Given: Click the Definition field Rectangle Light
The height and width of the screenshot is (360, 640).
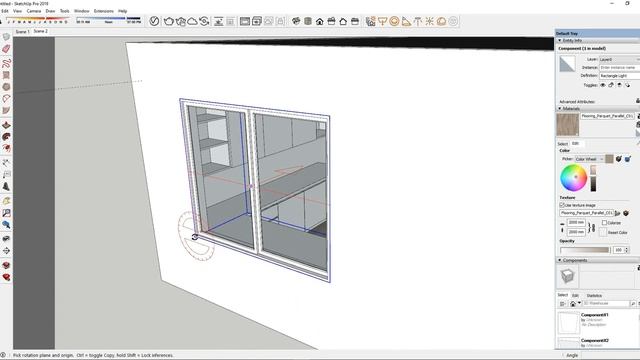Looking at the screenshot, I should tap(619, 76).
